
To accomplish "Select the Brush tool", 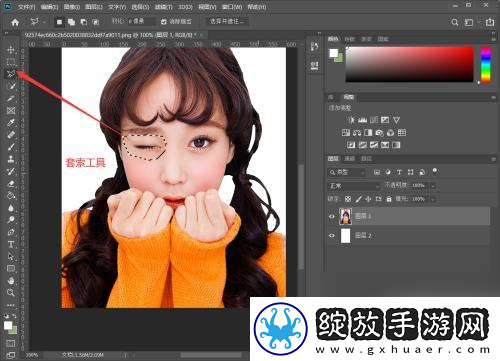I will (x=11, y=147).
